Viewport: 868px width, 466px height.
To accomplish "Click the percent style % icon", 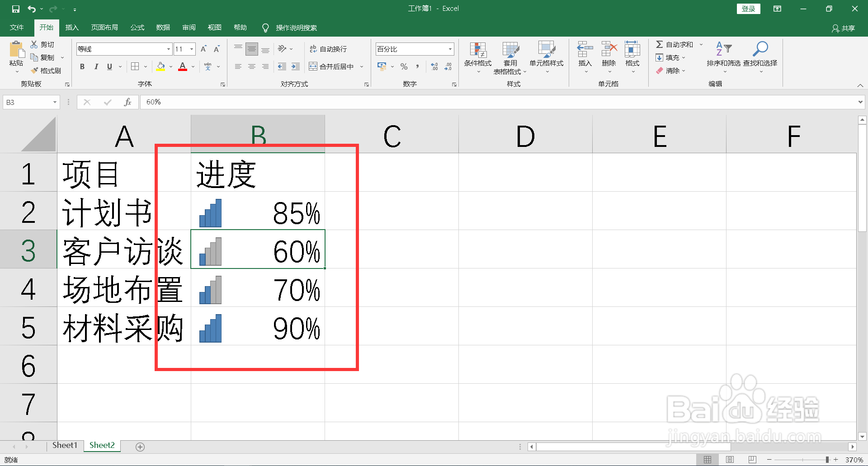I will click(404, 66).
